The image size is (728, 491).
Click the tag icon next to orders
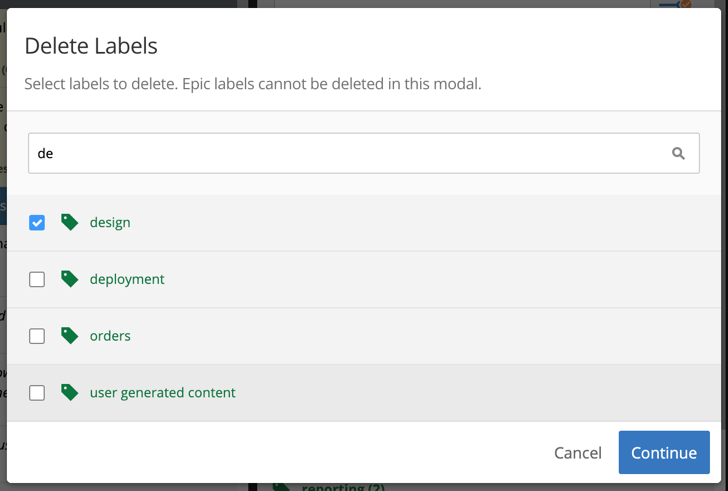coord(70,336)
